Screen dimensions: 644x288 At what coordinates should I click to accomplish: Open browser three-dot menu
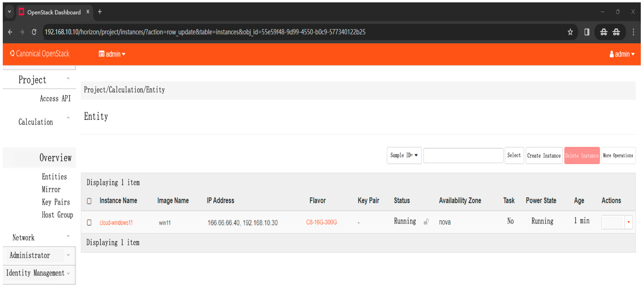633,32
